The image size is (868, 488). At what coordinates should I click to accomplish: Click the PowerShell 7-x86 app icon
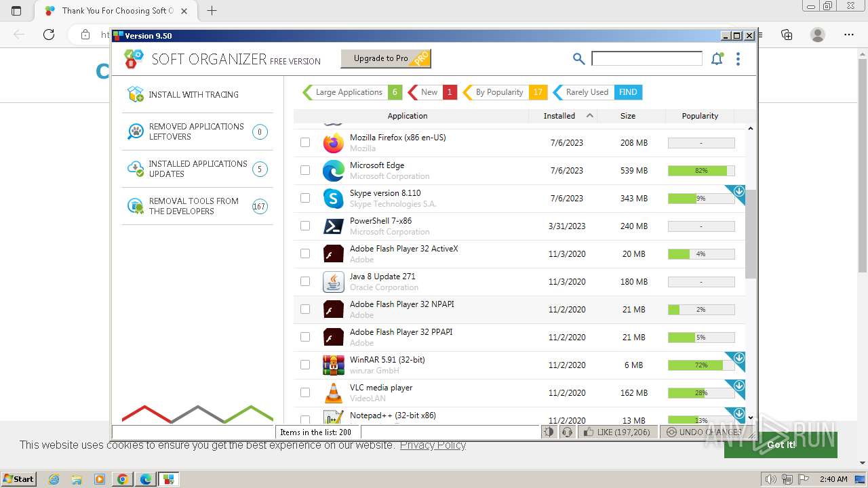click(x=333, y=226)
